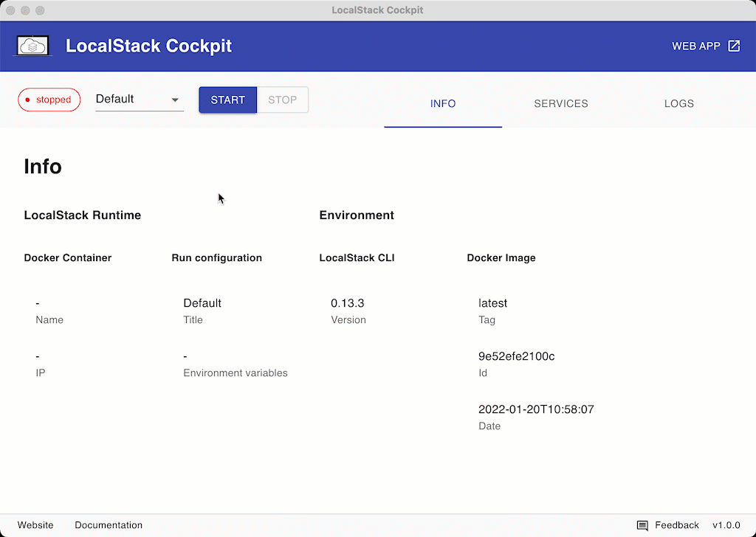Go to the LOGS tab
This screenshot has height=537, width=756.
678,103
